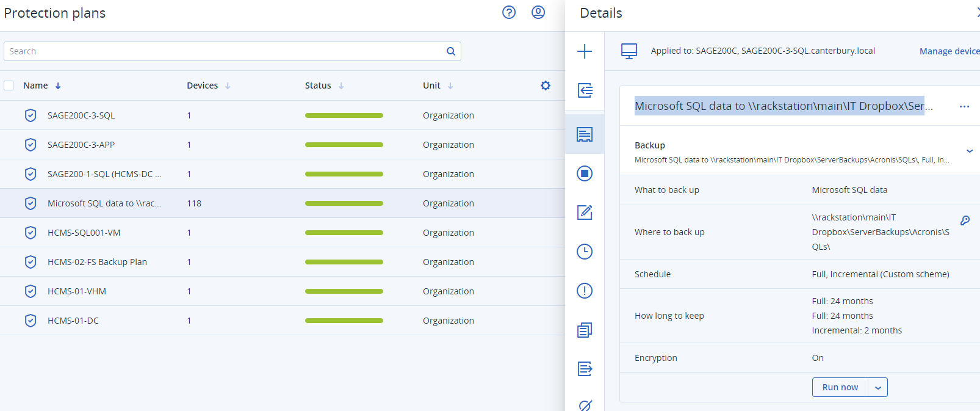Click Full, Incremental (Custom scheme) schedule value
The image size is (980, 411).
881,274
